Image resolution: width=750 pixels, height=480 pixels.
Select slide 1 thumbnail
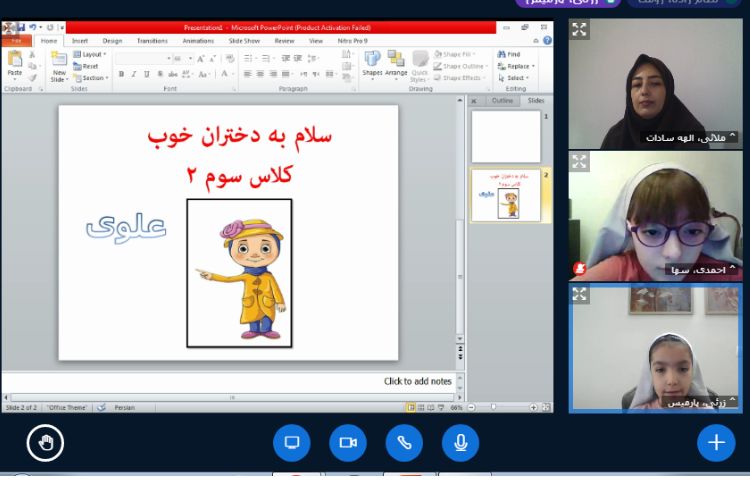506,137
